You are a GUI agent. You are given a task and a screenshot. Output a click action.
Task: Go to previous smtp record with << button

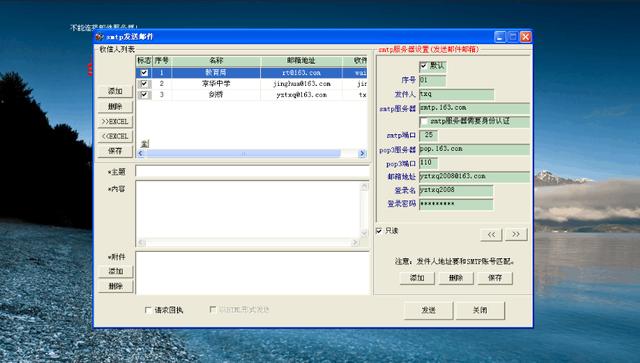point(491,234)
